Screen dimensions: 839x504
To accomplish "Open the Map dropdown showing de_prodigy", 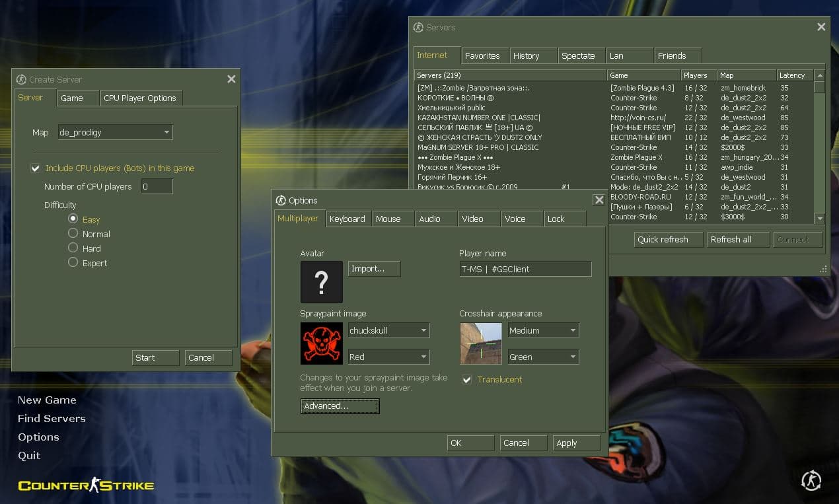I will [115, 132].
